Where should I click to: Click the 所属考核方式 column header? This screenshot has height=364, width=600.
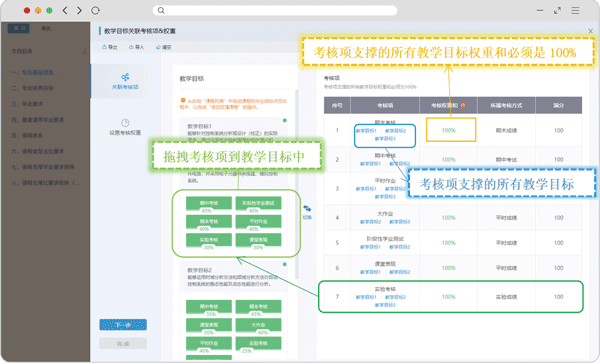click(506, 105)
